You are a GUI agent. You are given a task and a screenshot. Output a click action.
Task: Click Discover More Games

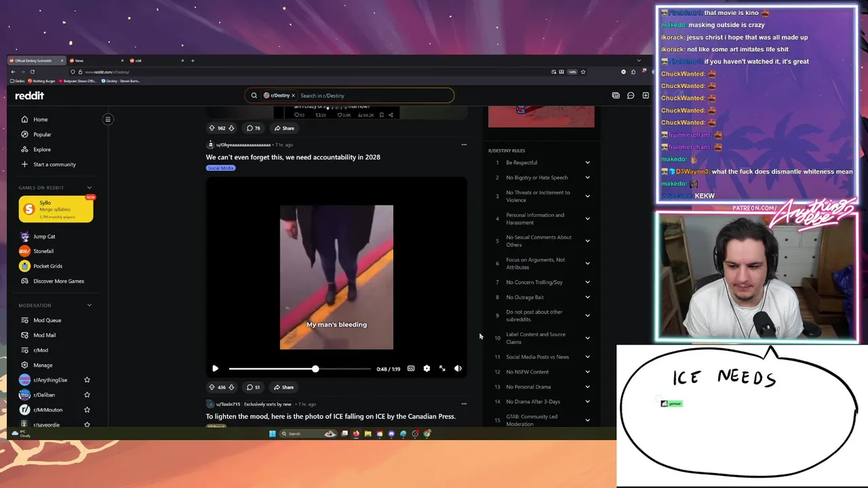click(58, 281)
